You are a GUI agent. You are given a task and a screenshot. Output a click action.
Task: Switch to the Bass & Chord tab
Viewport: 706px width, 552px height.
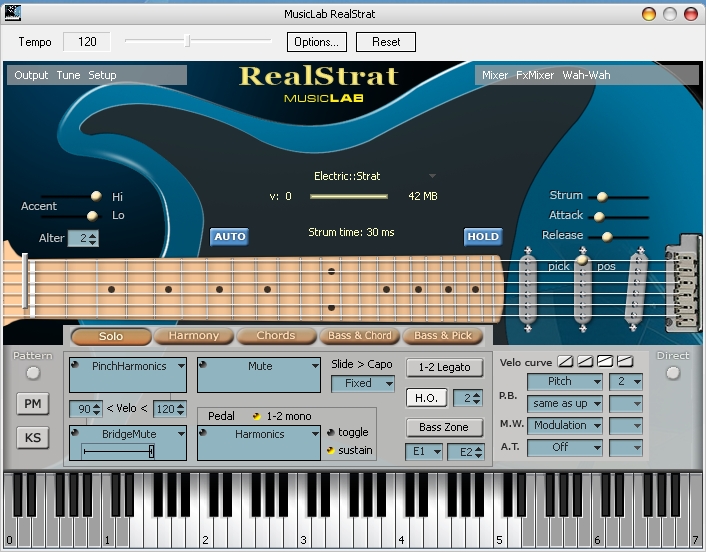click(359, 336)
